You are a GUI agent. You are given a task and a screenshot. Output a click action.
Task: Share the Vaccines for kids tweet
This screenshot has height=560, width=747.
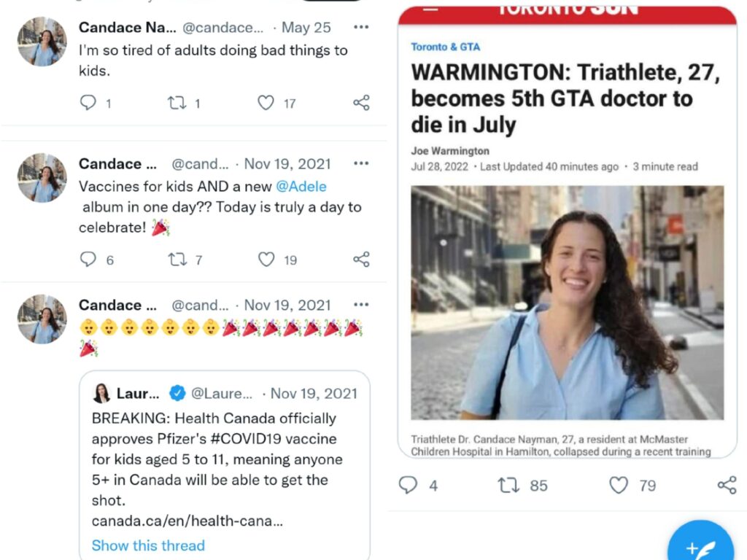click(x=361, y=259)
